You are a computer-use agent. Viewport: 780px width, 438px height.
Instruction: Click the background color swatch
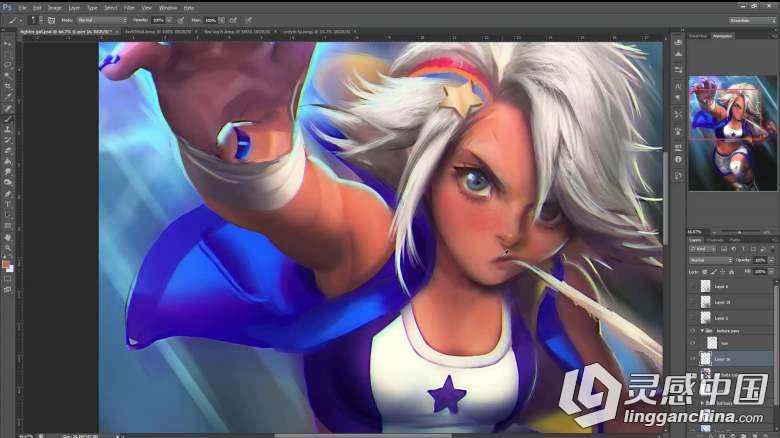[x=10, y=269]
